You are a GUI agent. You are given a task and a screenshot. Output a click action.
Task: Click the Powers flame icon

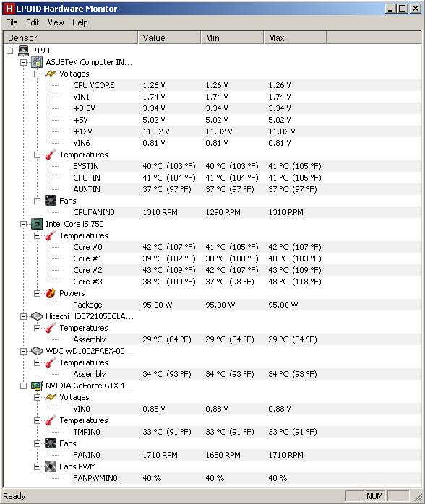51,293
